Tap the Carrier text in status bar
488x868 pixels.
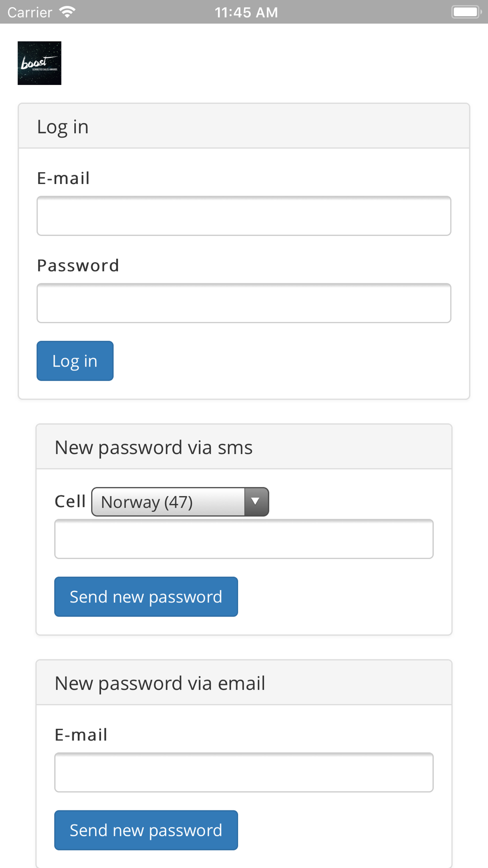point(30,12)
